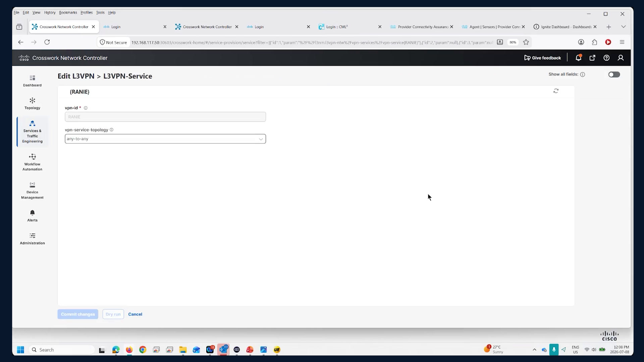Screen dimensions: 644x362
Task: Expand the list all tabs chevron
Action: 623,26
